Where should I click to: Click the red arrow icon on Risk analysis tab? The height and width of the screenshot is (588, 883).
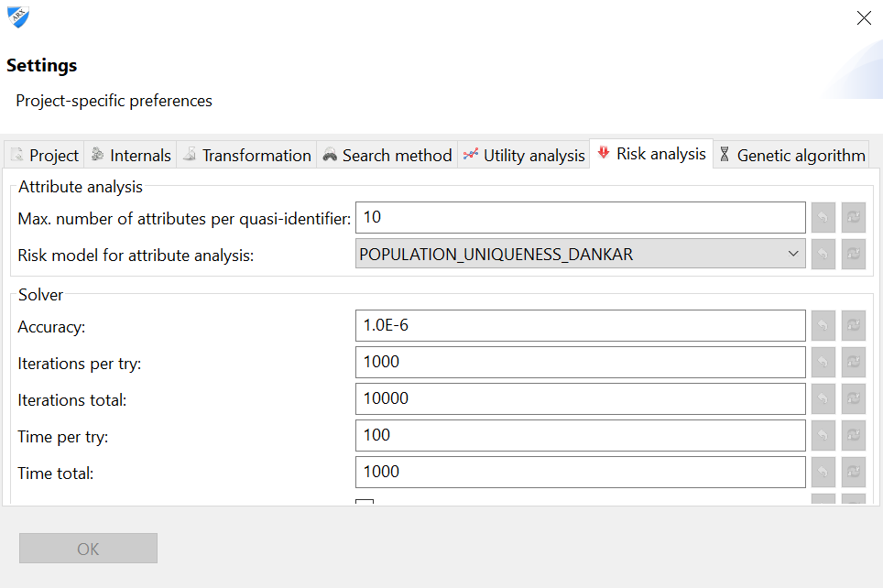pos(604,153)
